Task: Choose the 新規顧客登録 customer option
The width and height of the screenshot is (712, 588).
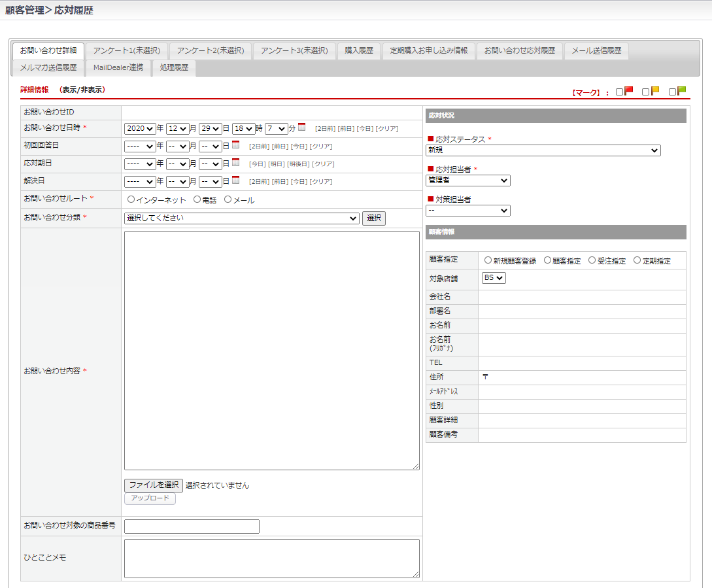Action: 488,260
